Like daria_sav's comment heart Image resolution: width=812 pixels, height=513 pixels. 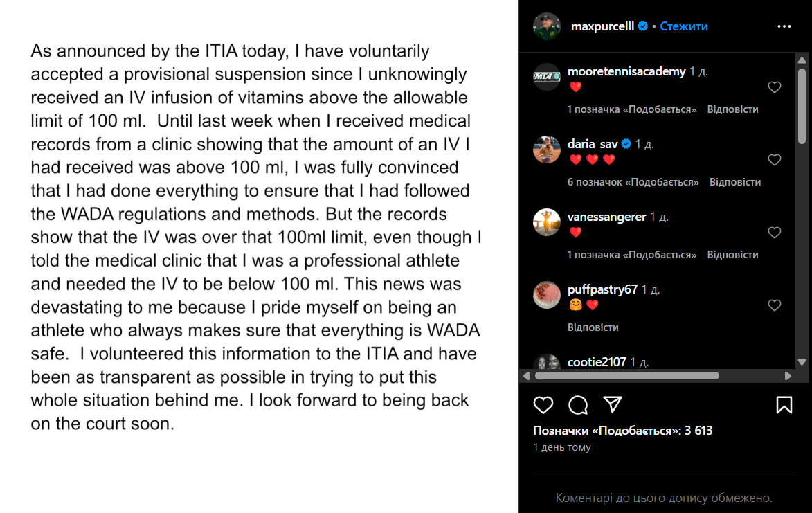click(774, 160)
